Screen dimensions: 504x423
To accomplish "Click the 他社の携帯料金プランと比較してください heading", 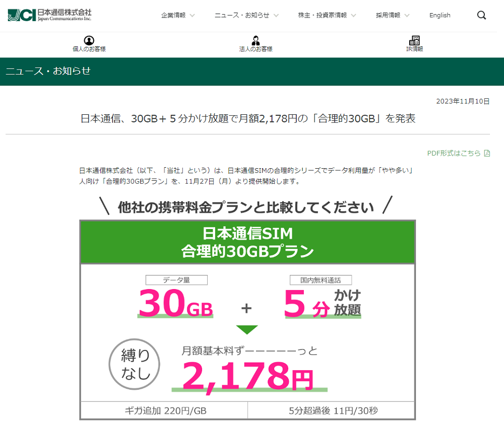I will point(246,207).
